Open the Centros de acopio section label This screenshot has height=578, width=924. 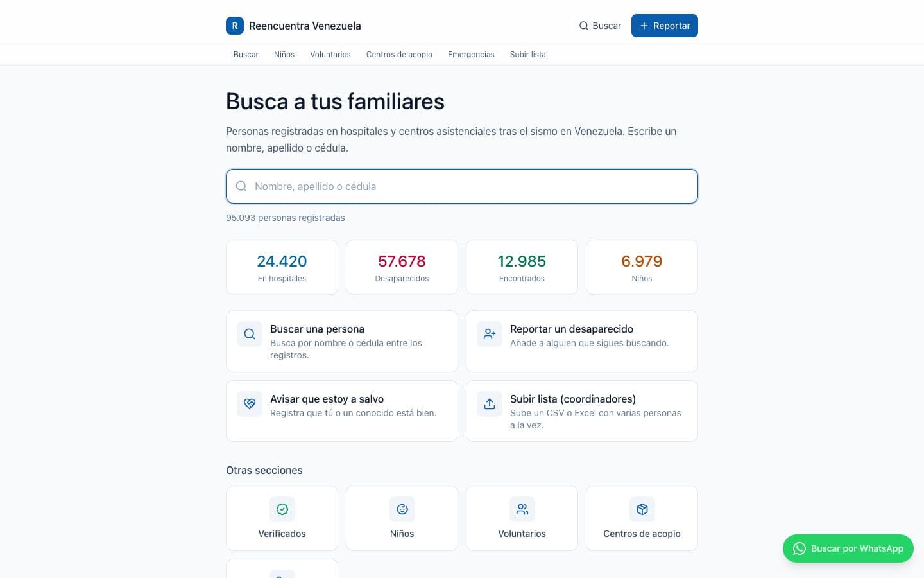coord(642,534)
